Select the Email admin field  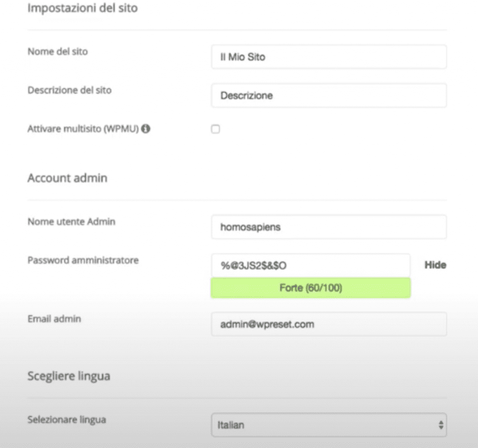pos(329,324)
